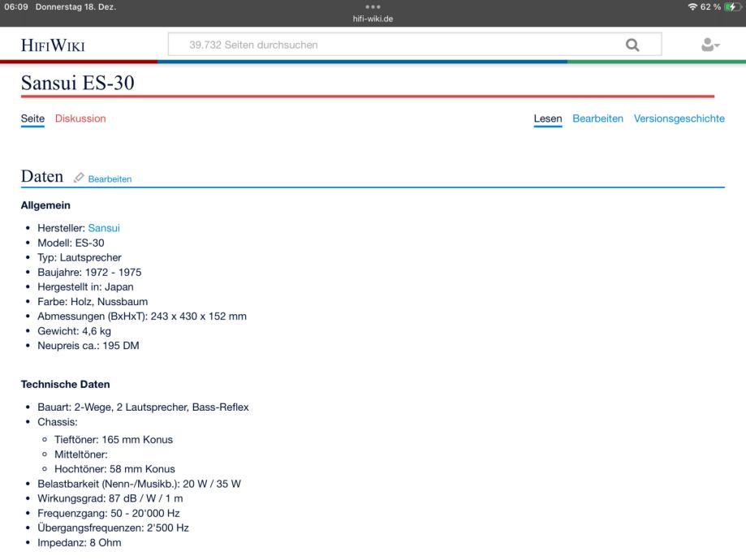Click 'Frequenzgang: 50 - 20'000 Hz' entry
746x560 pixels.
coord(109,514)
